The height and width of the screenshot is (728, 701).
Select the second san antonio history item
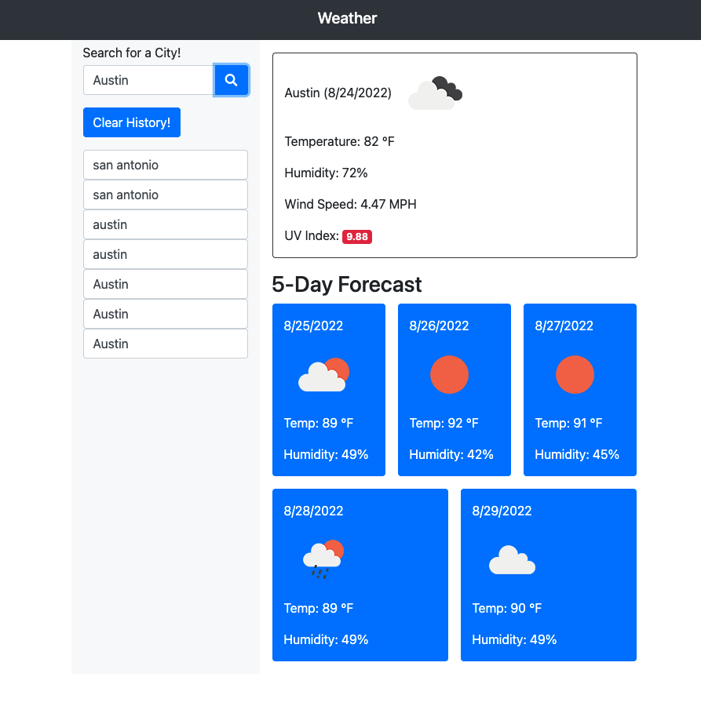pyautogui.click(x=165, y=195)
